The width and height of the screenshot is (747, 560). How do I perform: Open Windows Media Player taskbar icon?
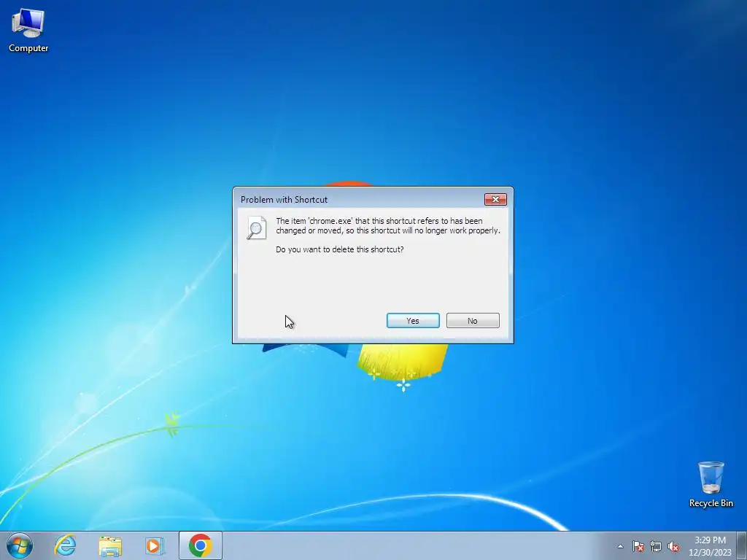(x=155, y=545)
